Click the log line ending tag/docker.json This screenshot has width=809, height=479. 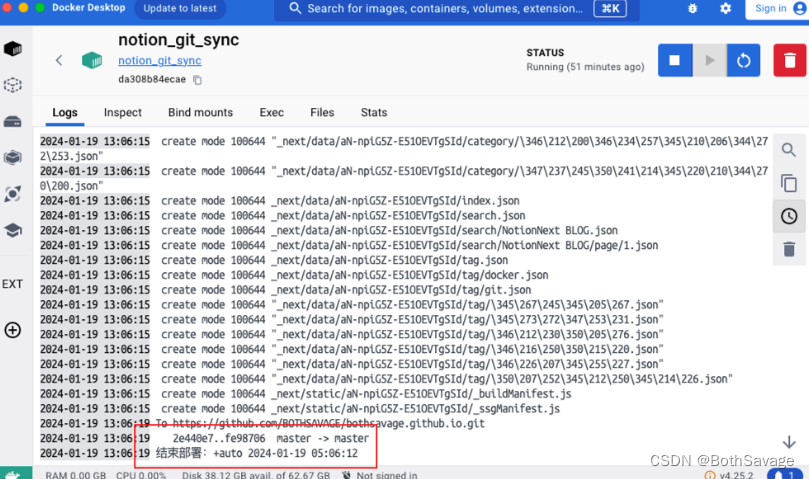(x=294, y=275)
